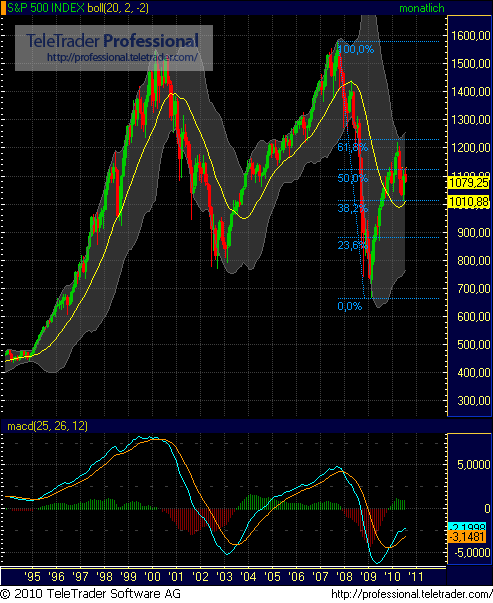Click the orange -3,1481 signal value tag

(467, 536)
